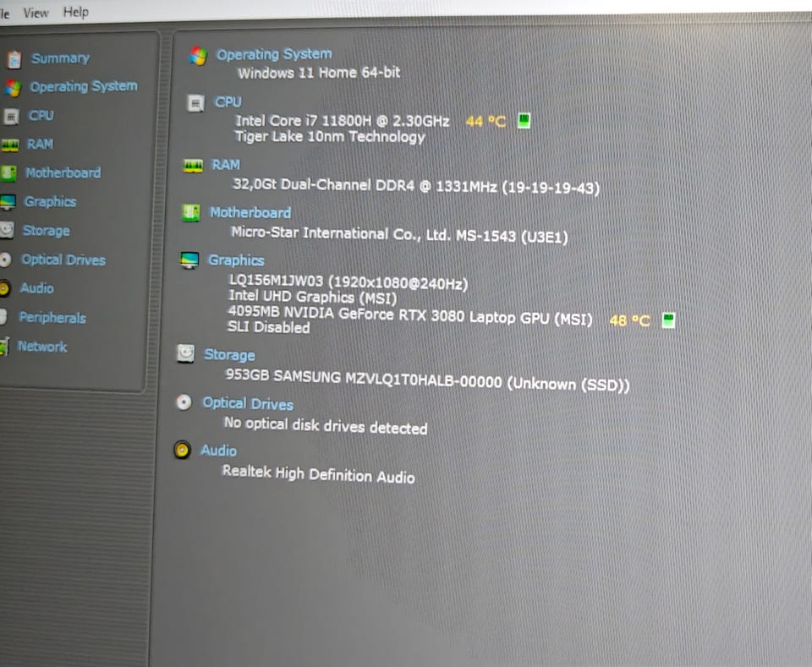Click the Audio speaker icon in sidebar
This screenshot has height=667, width=812.
click(4, 288)
